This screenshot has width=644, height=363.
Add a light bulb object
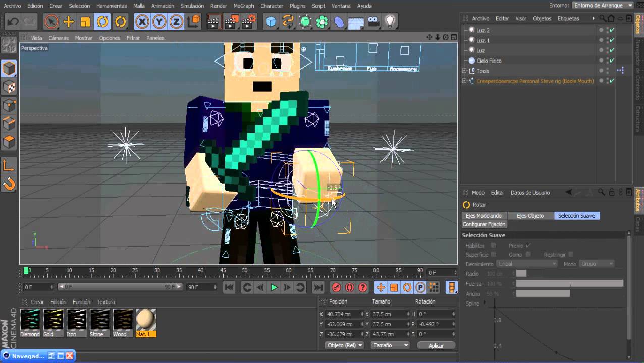click(x=390, y=22)
